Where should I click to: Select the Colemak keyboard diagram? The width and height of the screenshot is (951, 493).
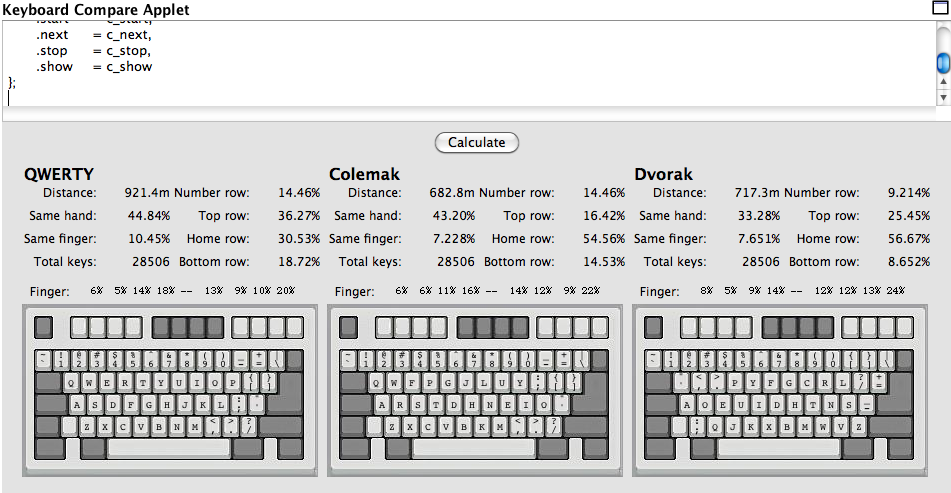[475, 391]
